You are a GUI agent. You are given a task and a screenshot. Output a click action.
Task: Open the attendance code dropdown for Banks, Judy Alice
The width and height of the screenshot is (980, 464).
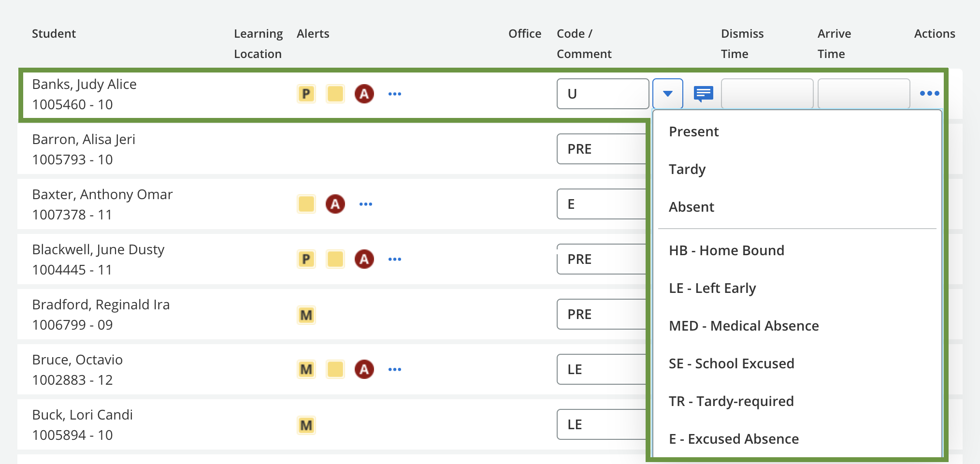(x=667, y=93)
